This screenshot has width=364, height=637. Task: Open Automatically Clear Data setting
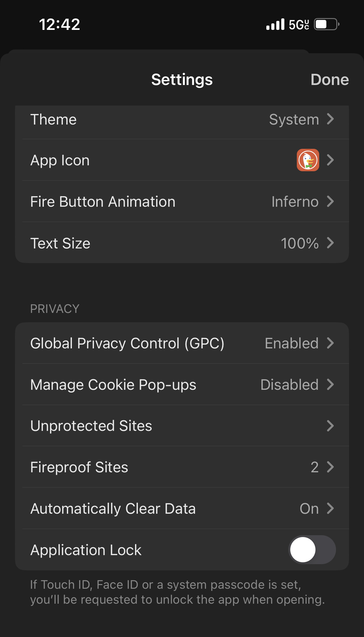(113, 508)
